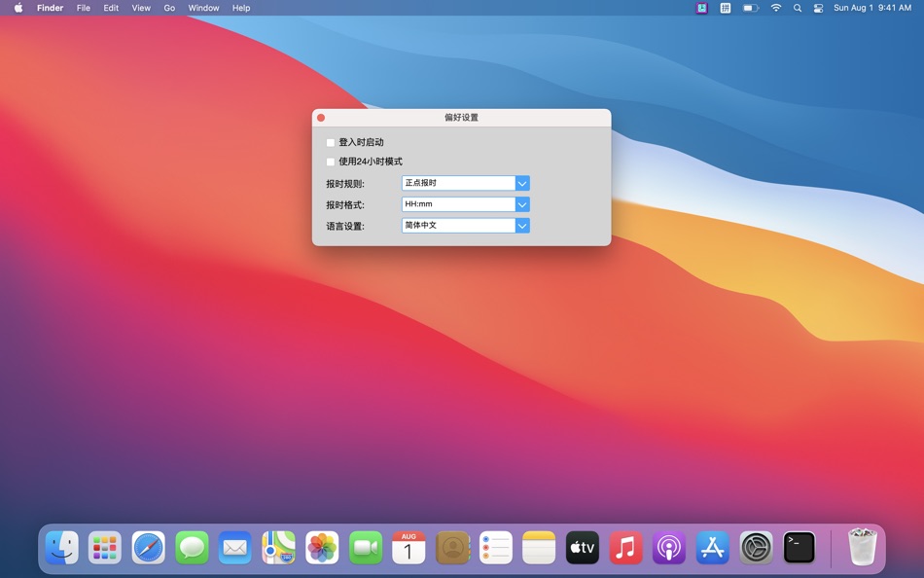Open the Finder menu
Viewport: 924px width, 578px height.
[x=50, y=8]
